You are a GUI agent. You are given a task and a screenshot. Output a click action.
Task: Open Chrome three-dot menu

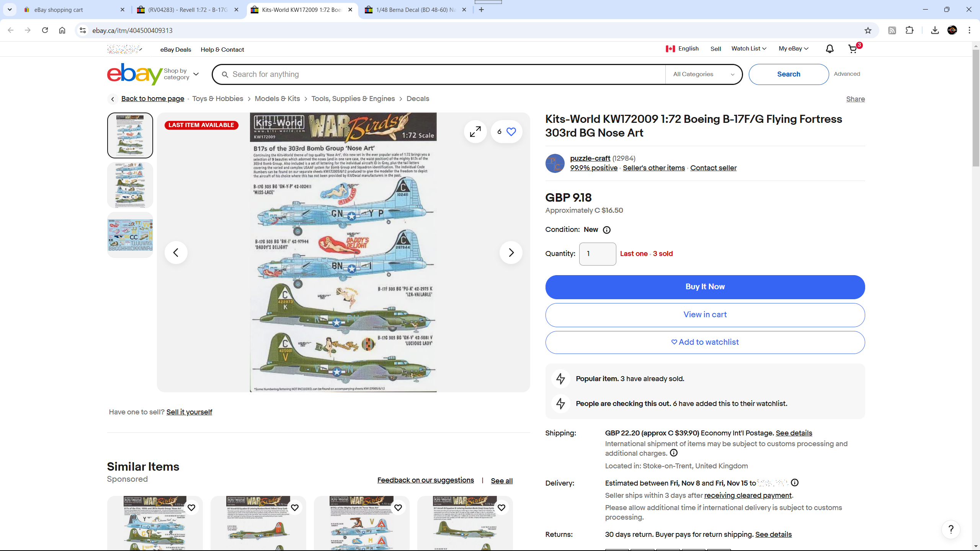pos(969,30)
